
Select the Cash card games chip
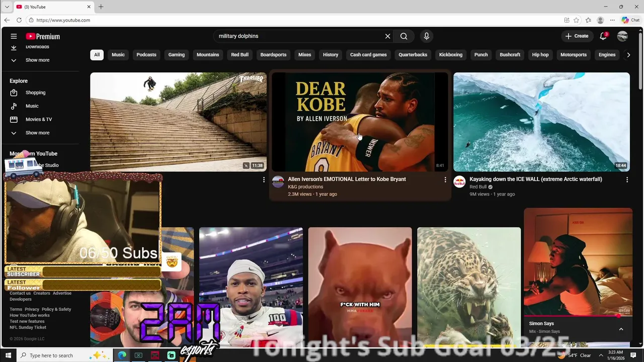click(368, 55)
